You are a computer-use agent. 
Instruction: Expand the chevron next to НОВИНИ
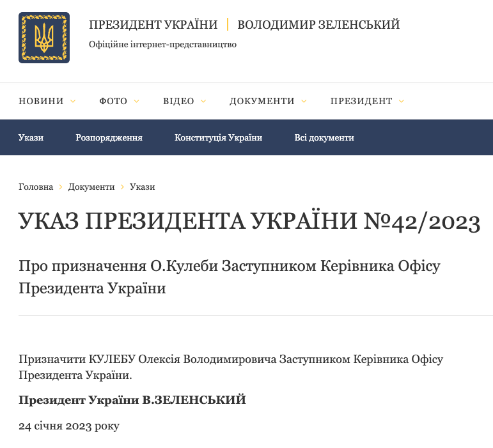[73, 101]
